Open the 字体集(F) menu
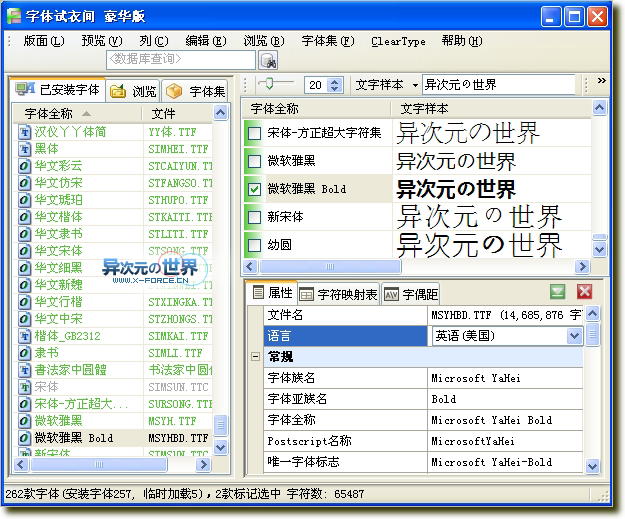This screenshot has height=519, width=625. pos(328,41)
